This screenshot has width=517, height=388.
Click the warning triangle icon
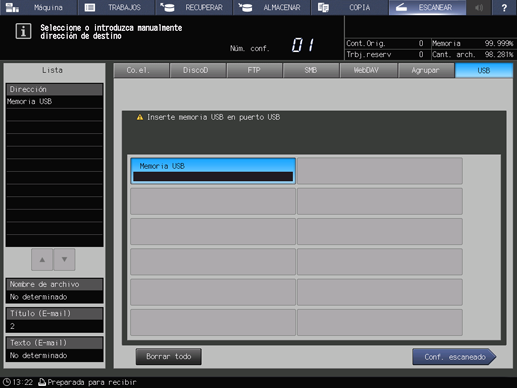140,117
